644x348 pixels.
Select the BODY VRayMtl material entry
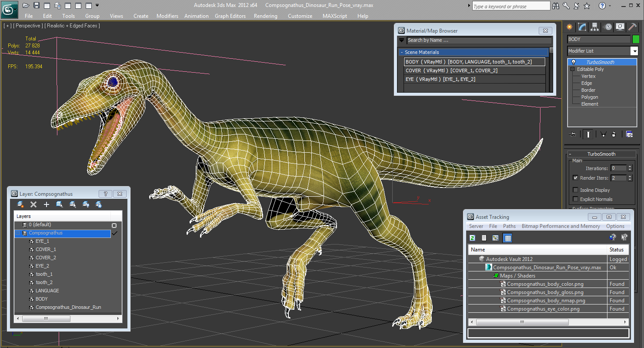[474, 62]
